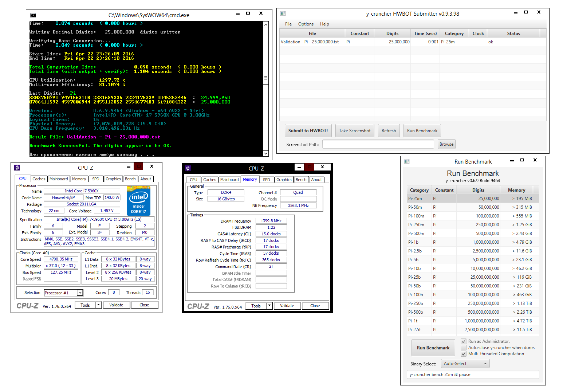Click the y-cruncher HWBOT Submitter title icon
Image resolution: width=563 pixels, height=392 pixels.
pos(283,13)
